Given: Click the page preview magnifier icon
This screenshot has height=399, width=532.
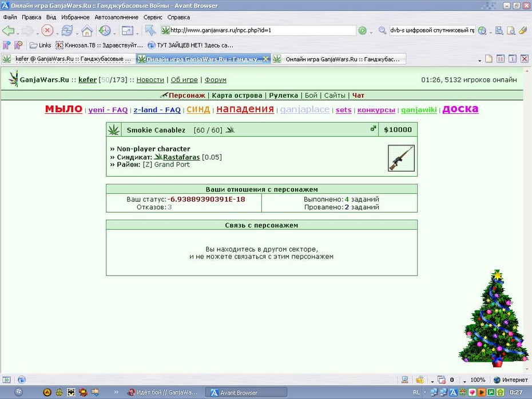Looking at the screenshot, I should pyautogui.click(x=511, y=30).
